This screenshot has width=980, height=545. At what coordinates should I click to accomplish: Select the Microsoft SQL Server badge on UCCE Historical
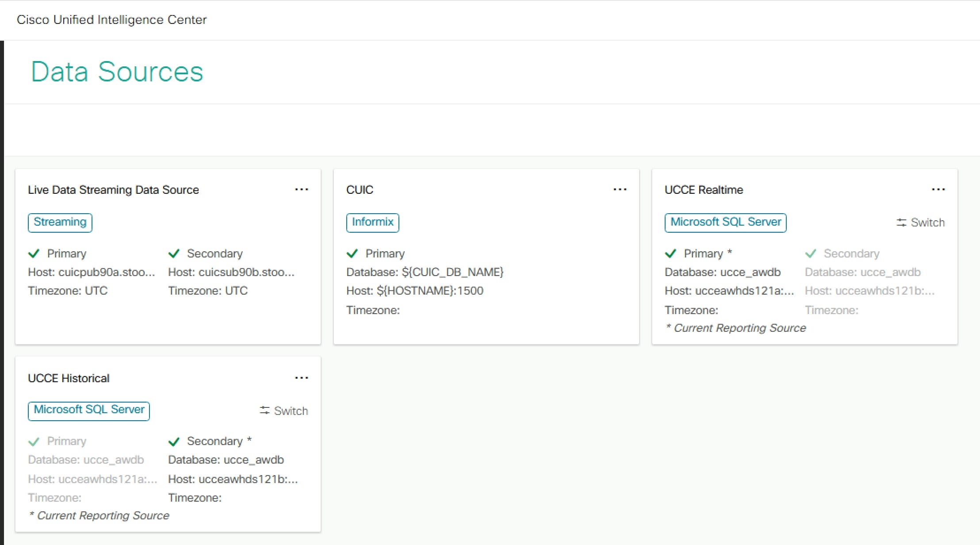(88, 410)
